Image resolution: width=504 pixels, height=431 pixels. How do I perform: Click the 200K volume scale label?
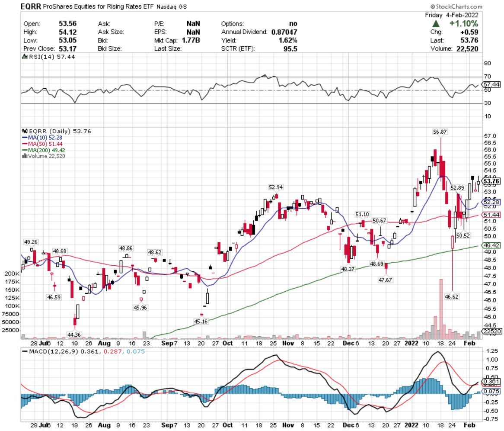[x=12, y=273]
